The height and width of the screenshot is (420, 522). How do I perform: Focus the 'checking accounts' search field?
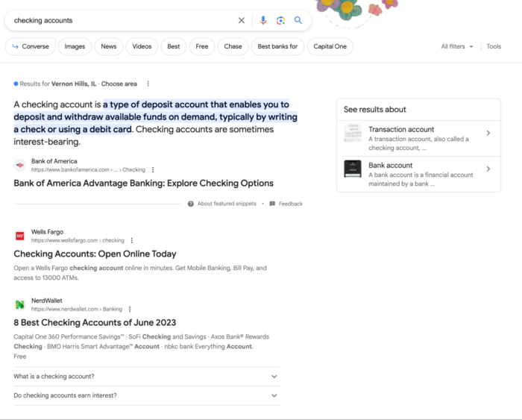point(122,21)
